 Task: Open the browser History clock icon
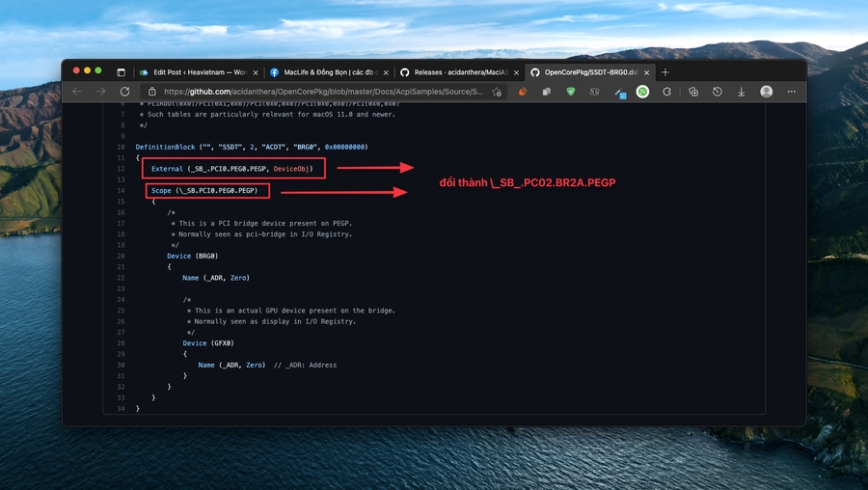coord(717,92)
